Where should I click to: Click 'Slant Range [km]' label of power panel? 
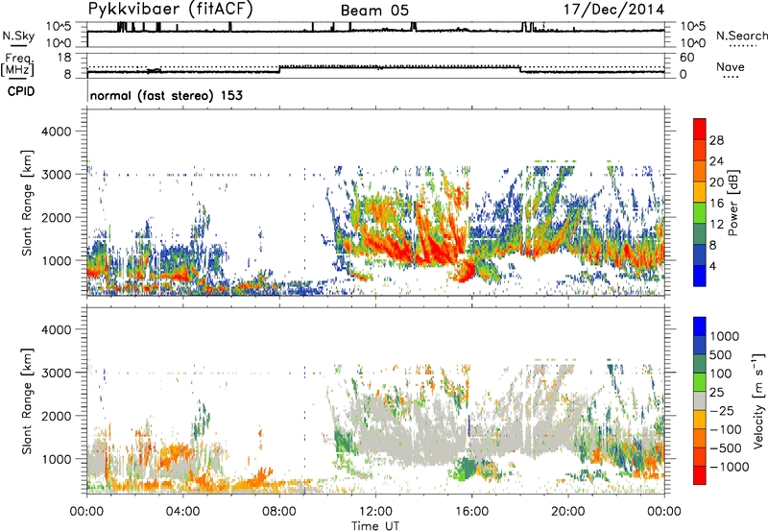pos(27,203)
